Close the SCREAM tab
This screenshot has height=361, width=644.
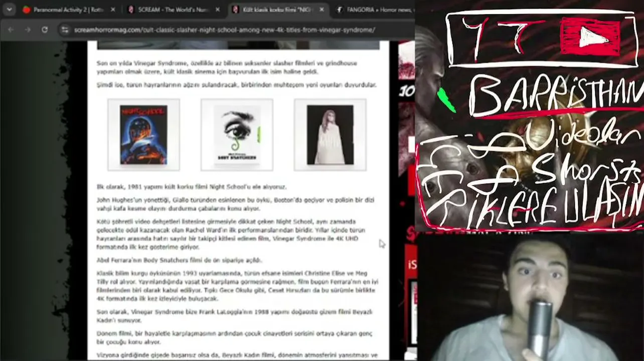click(x=218, y=10)
